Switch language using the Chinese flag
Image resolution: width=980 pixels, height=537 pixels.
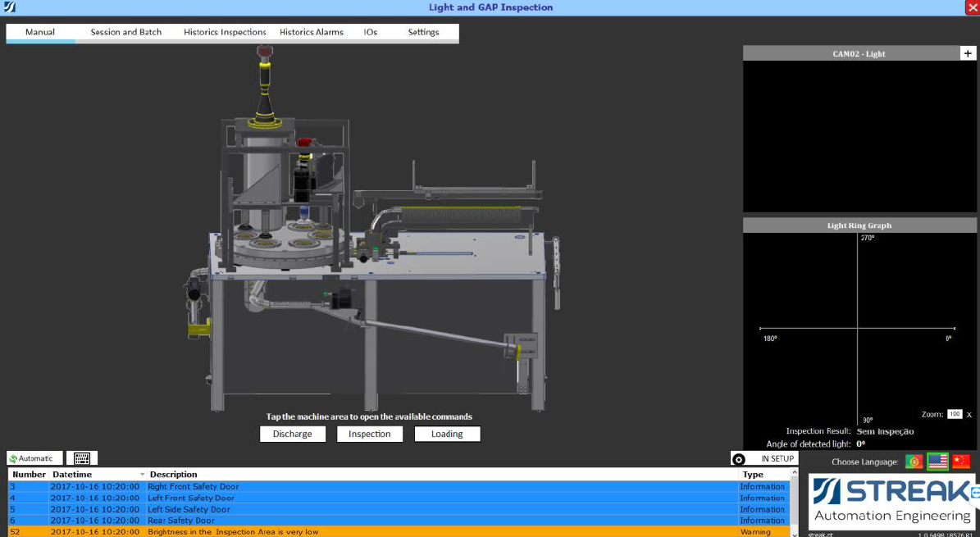[x=960, y=462]
